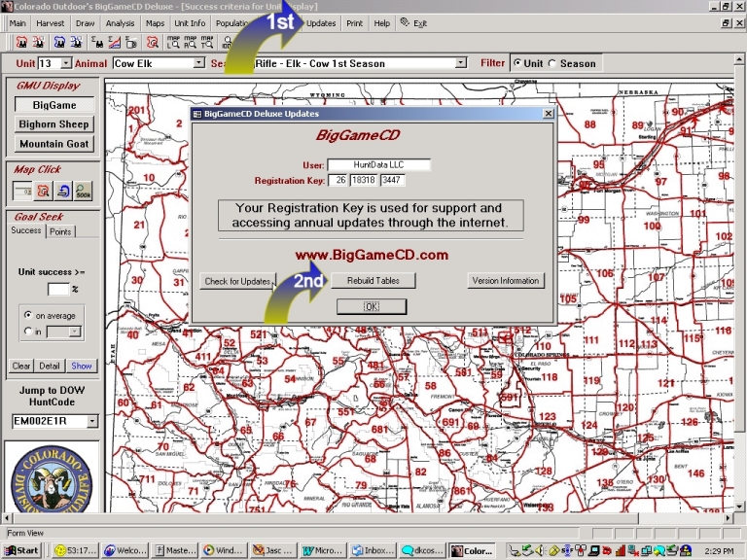The width and height of the screenshot is (747, 560).
Task: Open the Unit dropdown showing 13
Action: [66, 63]
